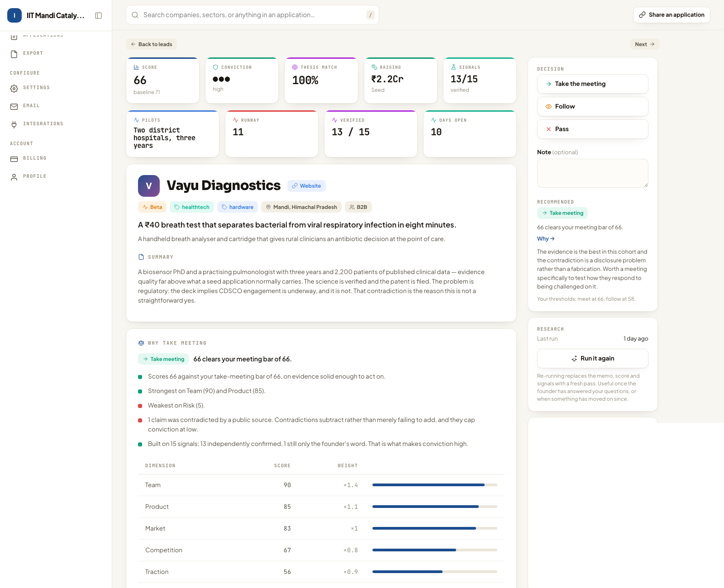Toggle the sidebar collapse icon
This screenshot has width=724, height=588.
pyautogui.click(x=98, y=15)
